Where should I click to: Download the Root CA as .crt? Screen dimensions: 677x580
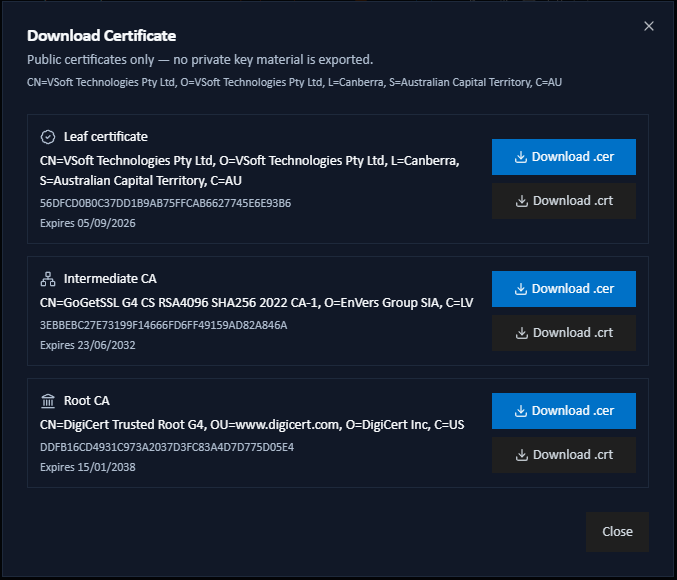(x=563, y=455)
